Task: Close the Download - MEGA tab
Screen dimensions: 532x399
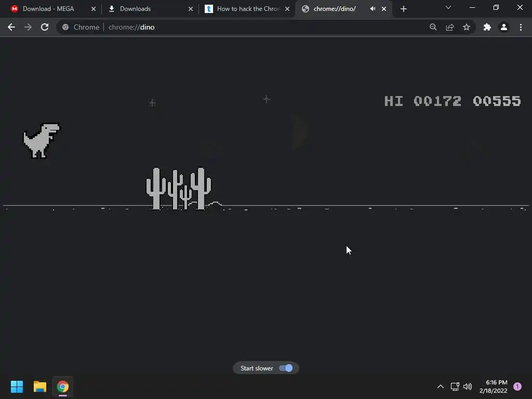Action: pos(94,9)
